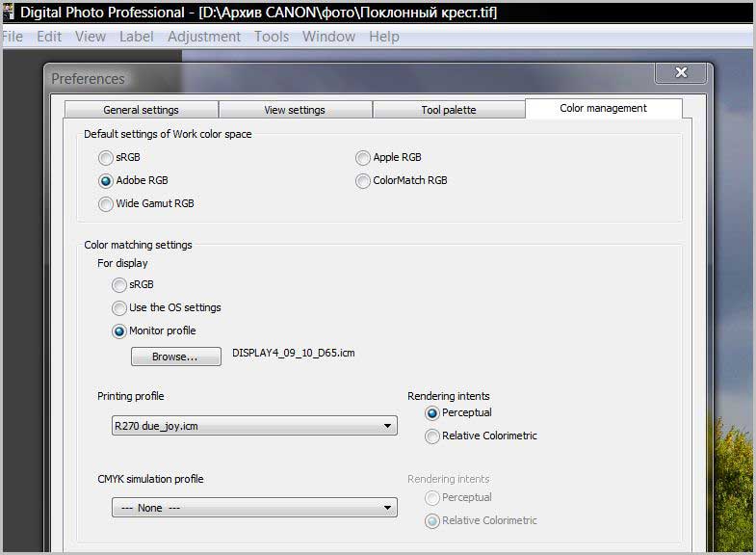The image size is (756, 555).
Task: Click the Preferences dialog title
Action: (88, 79)
